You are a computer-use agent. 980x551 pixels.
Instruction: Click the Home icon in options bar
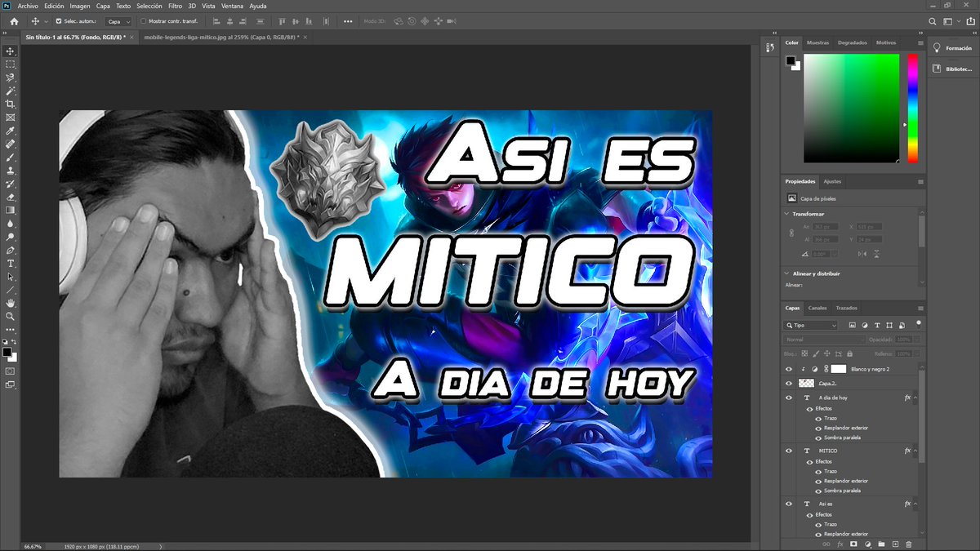pyautogui.click(x=14, y=21)
